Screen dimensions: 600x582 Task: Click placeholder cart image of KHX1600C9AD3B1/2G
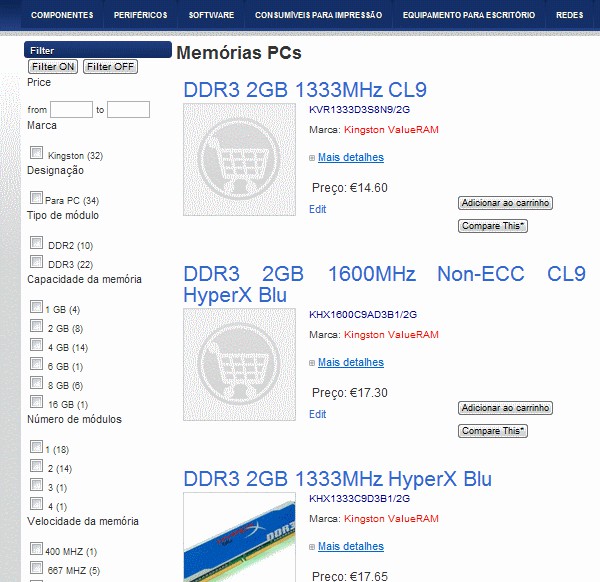[239, 364]
